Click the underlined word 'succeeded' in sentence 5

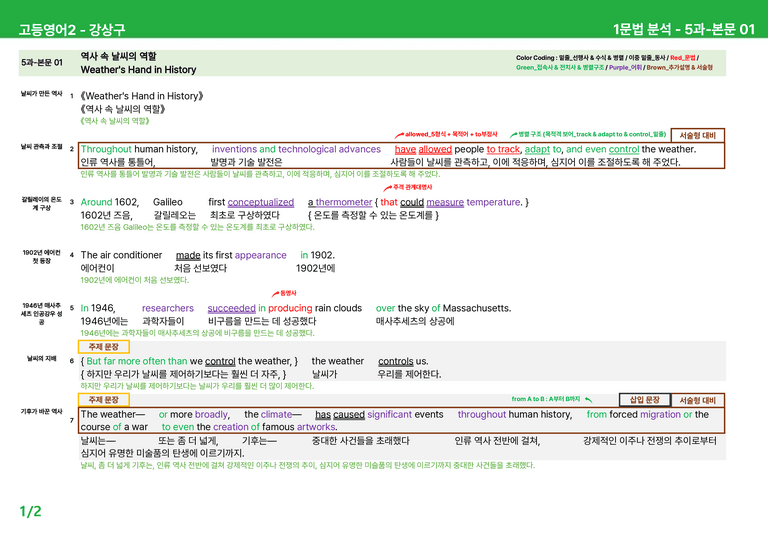click(x=232, y=308)
